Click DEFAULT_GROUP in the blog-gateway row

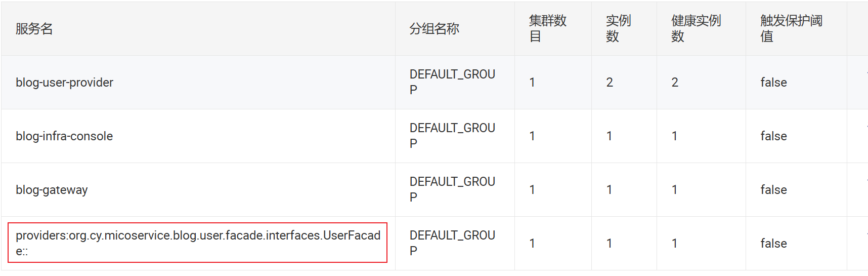click(452, 189)
